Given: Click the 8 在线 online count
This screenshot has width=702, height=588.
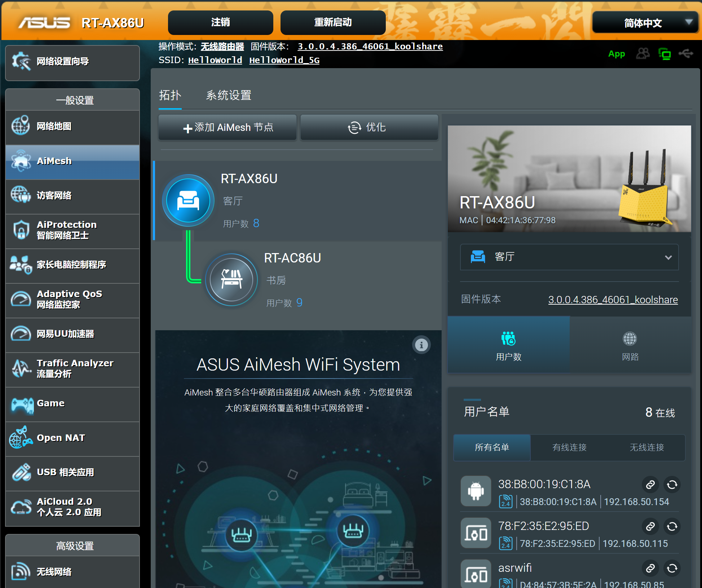Looking at the screenshot, I should [660, 412].
